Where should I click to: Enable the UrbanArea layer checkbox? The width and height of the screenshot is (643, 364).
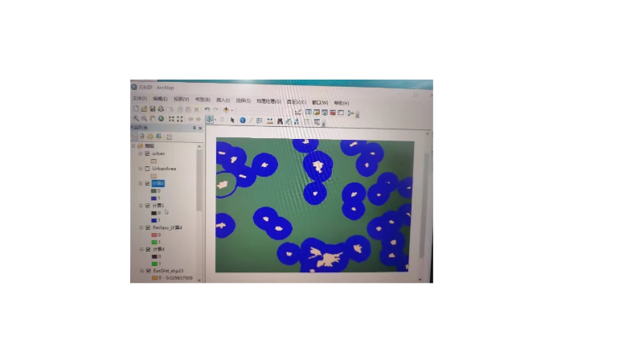(147, 169)
